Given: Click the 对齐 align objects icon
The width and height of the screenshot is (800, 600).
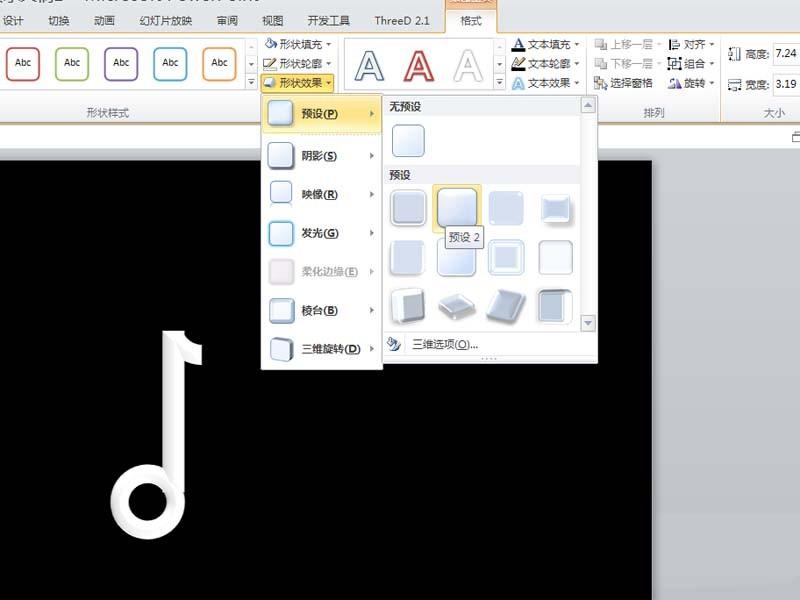Looking at the screenshot, I should point(676,44).
